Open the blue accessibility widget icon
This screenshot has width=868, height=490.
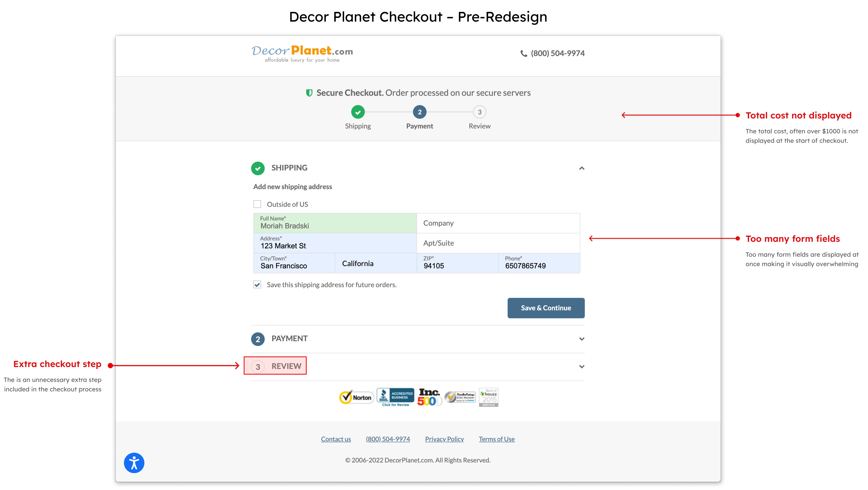tap(134, 463)
